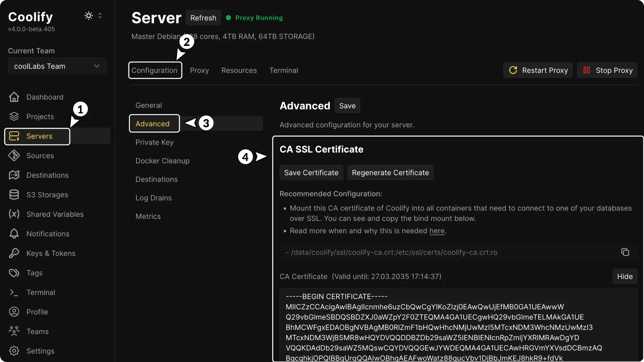Select Private Key in the settings menu
Viewport: 644px width, 362px height.
coord(154,142)
